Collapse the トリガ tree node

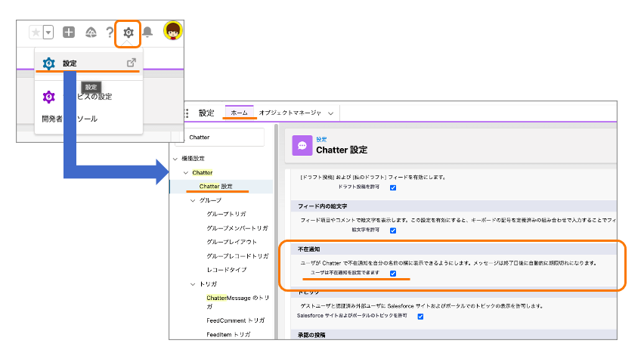point(193,284)
